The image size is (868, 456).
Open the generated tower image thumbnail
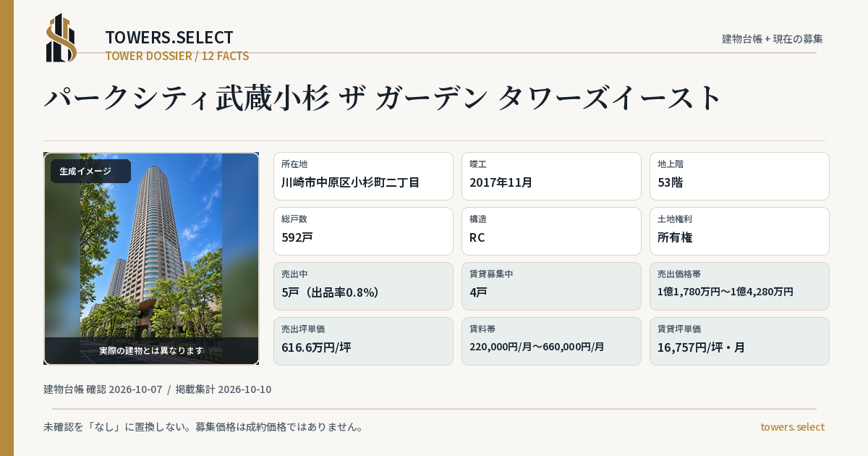(x=151, y=258)
